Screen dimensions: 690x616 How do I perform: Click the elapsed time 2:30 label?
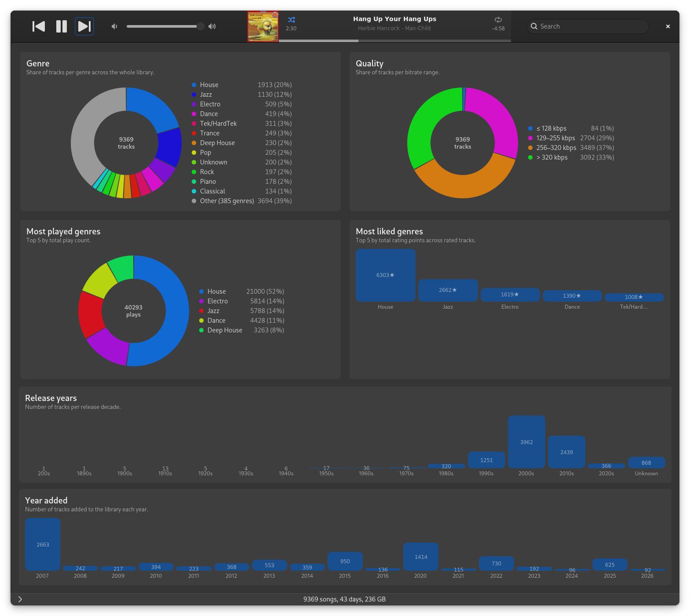pos(291,29)
